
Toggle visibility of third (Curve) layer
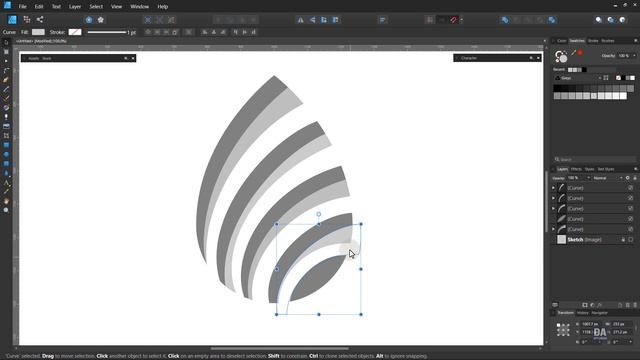[631, 208]
